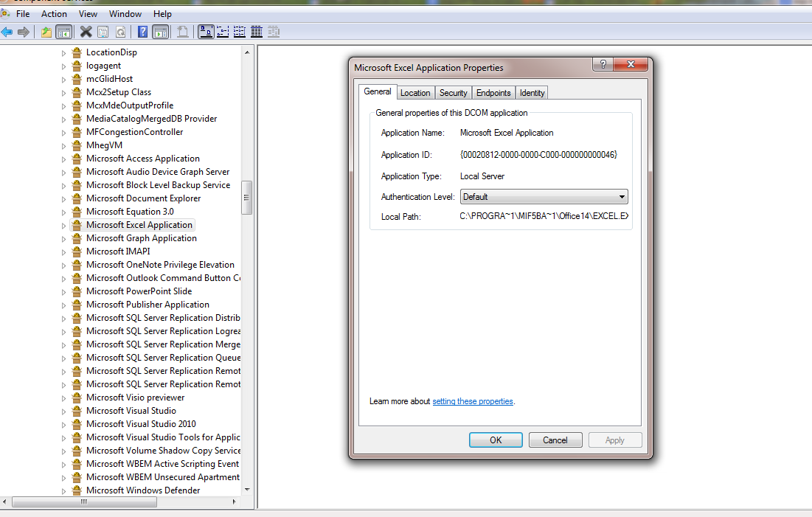This screenshot has width=812, height=517.
Task: Click the icon beside Microsoft Publisher Application
Action: [x=77, y=305]
